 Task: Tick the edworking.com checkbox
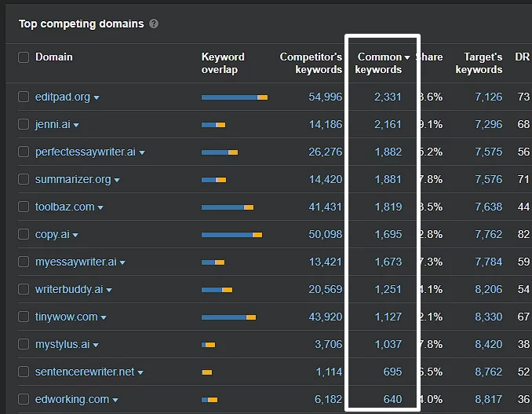[24, 399]
